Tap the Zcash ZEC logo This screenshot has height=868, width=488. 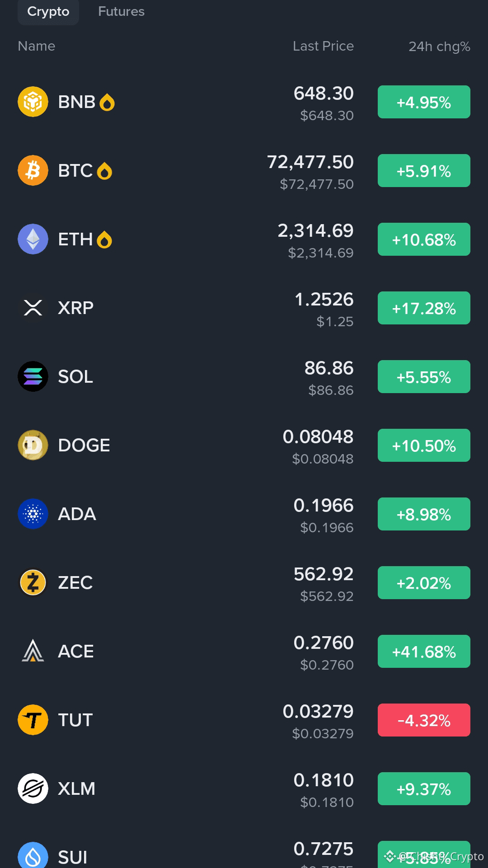(33, 582)
